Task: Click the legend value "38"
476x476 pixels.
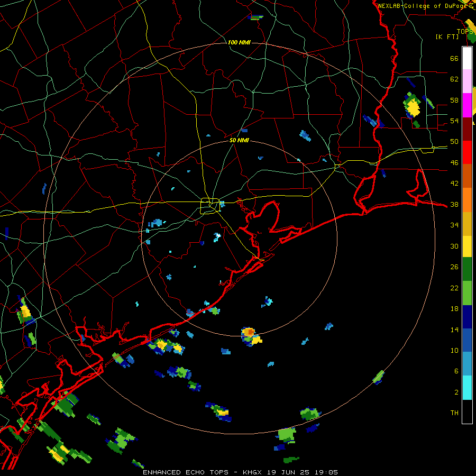Action: coord(454,204)
